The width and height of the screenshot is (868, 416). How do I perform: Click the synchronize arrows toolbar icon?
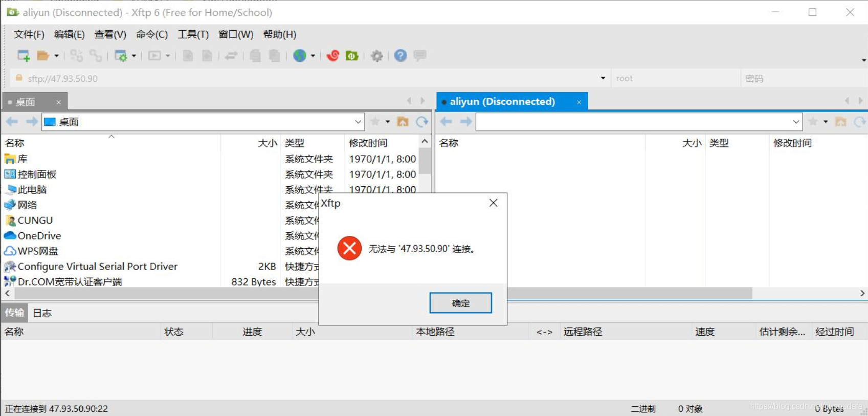click(x=231, y=56)
